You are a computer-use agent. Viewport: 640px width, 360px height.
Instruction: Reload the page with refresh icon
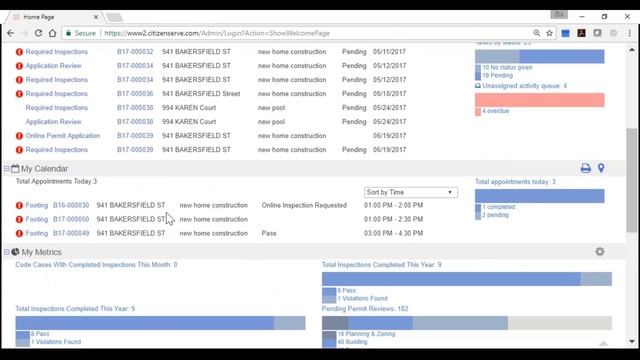[x=38, y=33]
